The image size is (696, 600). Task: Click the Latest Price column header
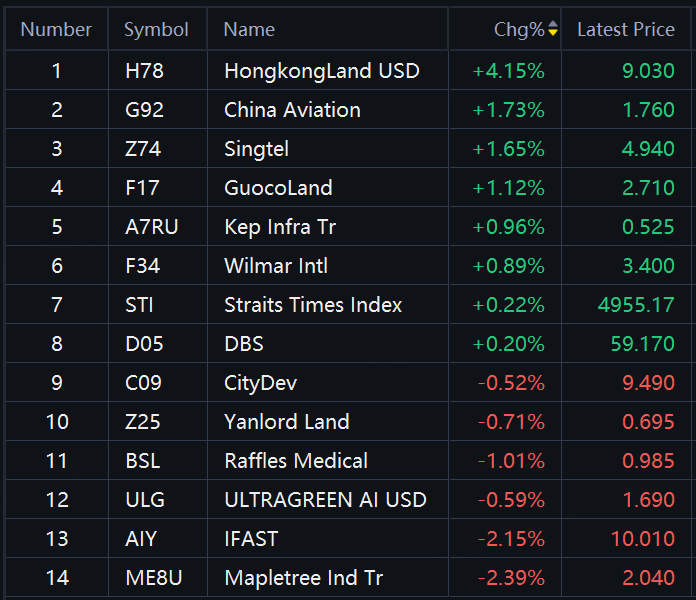click(625, 30)
